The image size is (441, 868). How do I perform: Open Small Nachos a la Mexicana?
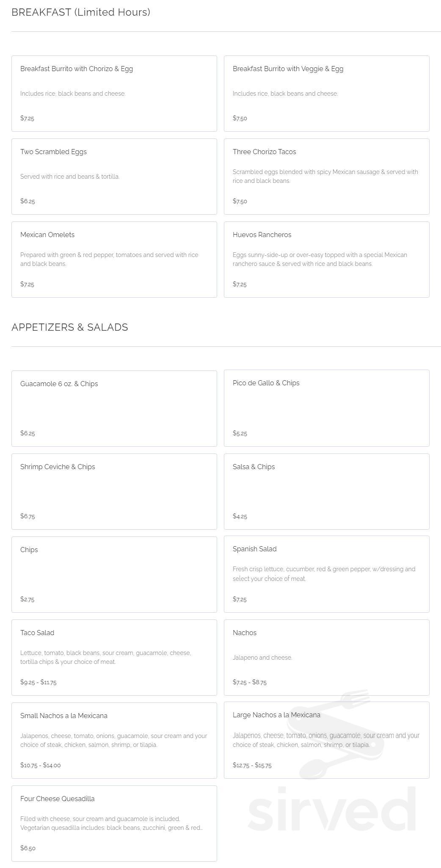click(114, 740)
